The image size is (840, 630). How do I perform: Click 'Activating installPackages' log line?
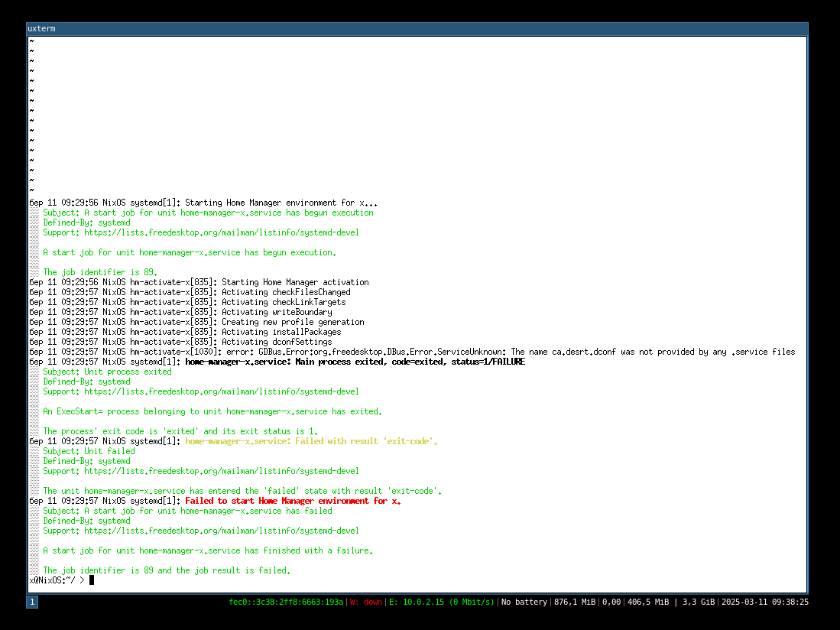click(x=186, y=332)
